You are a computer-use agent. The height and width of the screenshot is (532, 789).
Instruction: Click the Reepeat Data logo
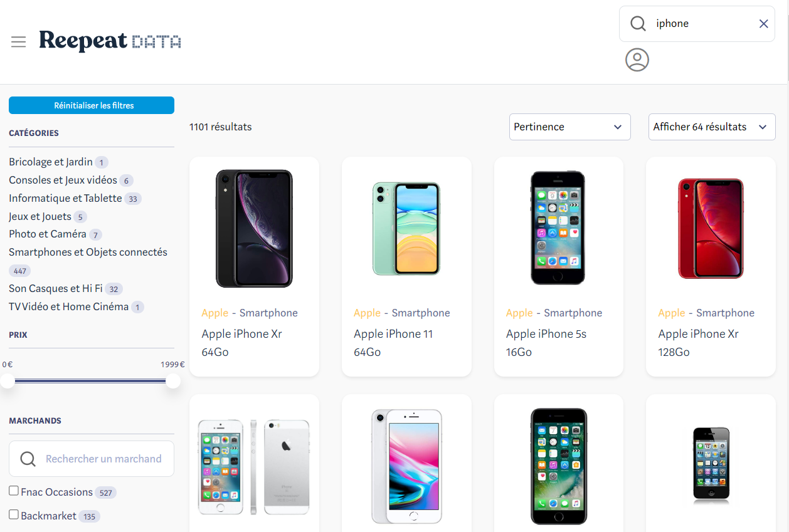tap(110, 41)
